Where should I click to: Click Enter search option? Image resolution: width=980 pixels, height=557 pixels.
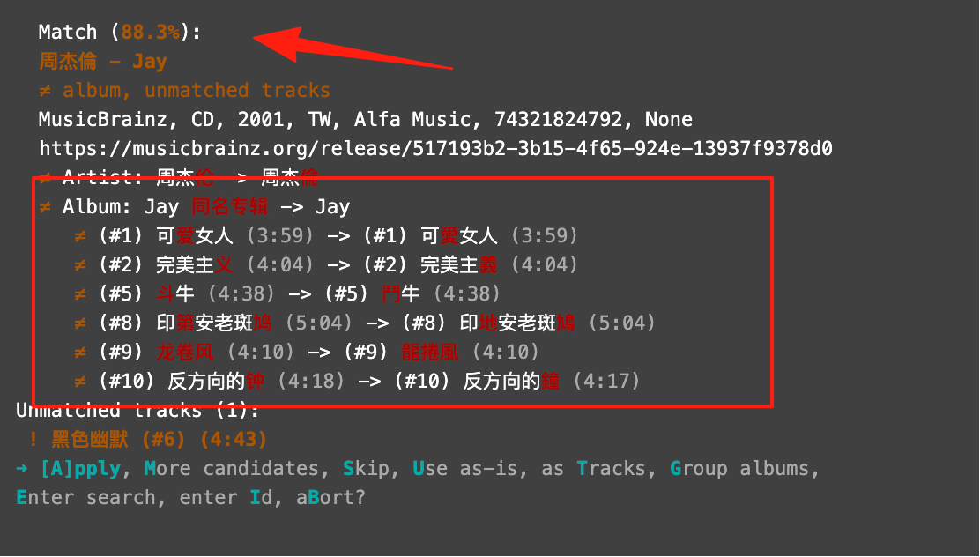pyautogui.click(x=85, y=498)
